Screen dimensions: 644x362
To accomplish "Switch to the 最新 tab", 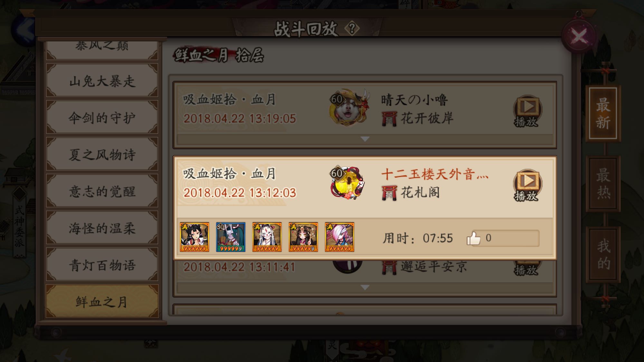I will click(x=603, y=113).
